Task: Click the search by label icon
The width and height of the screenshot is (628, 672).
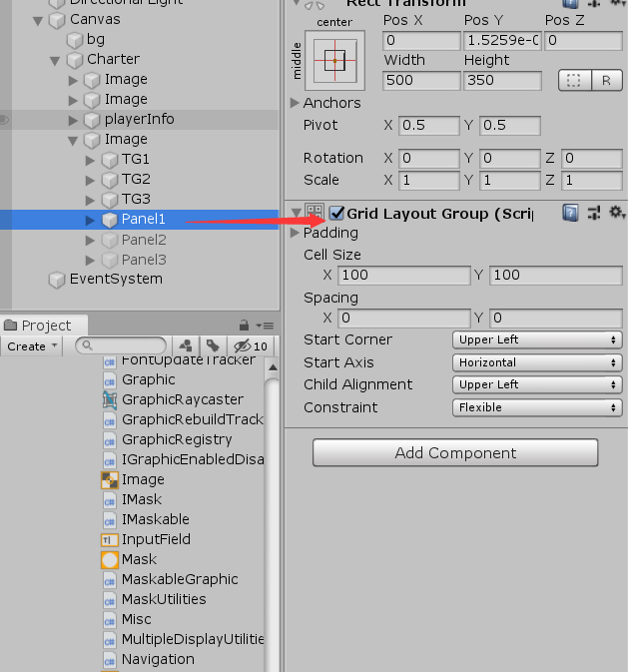Action: 213,345
